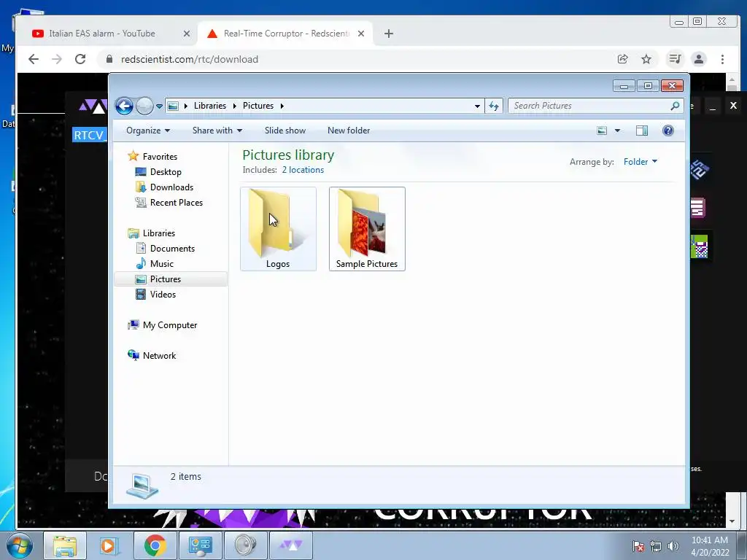Toggle the preview pane
Viewport: 747px width, 560px height.
click(x=642, y=131)
